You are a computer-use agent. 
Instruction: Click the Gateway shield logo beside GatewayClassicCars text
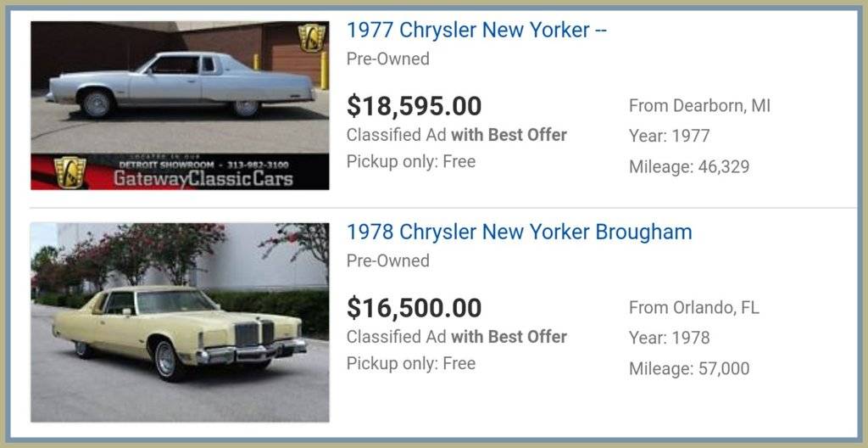point(70,172)
